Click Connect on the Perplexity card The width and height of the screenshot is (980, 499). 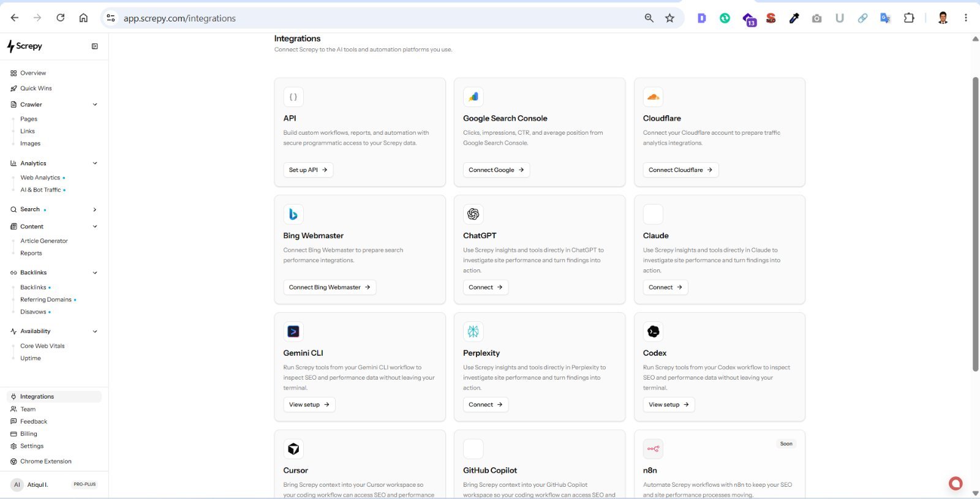(x=486, y=405)
